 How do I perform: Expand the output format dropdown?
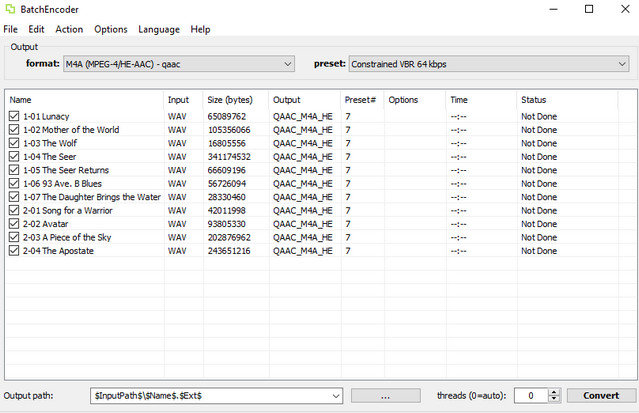pyautogui.click(x=288, y=64)
